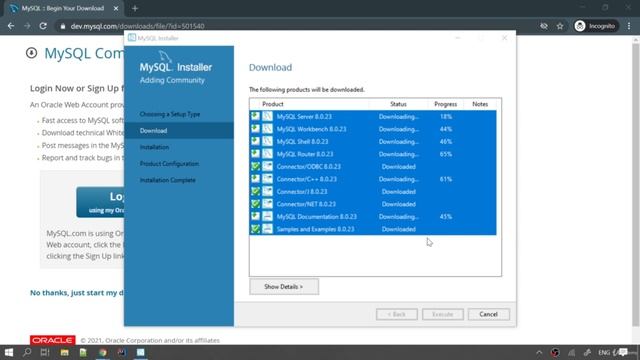The width and height of the screenshot is (640, 360).
Task: Click the 18% progress of MySQL Server
Action: point(446,117)
